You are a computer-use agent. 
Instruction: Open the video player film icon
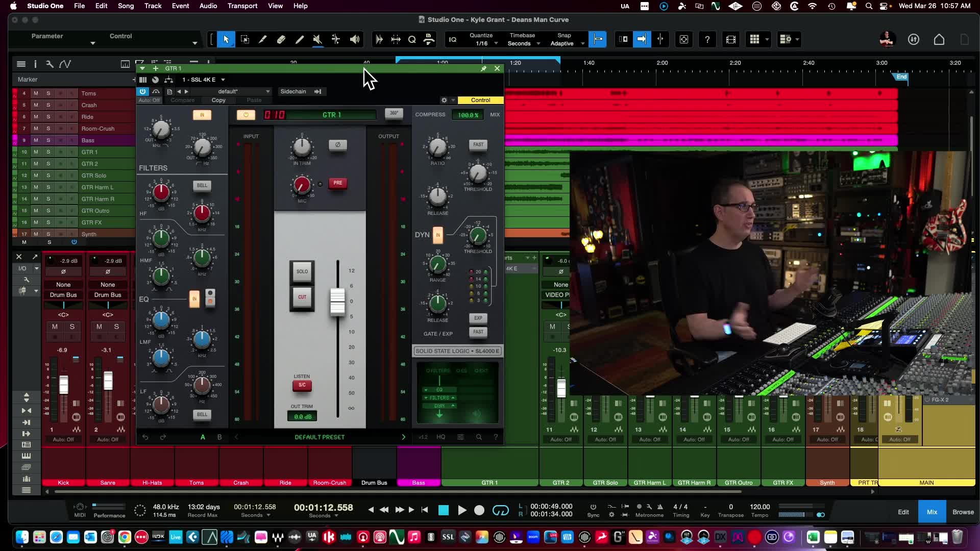tap(731, 39)
